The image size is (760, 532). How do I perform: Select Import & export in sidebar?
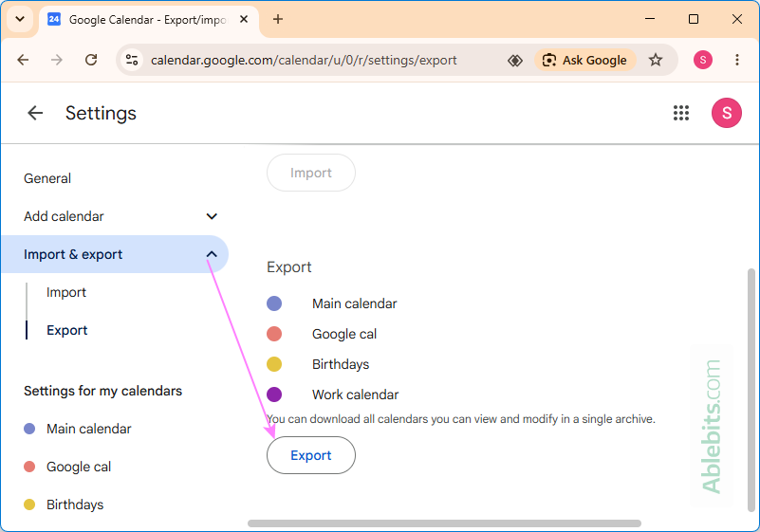(115, 254)
